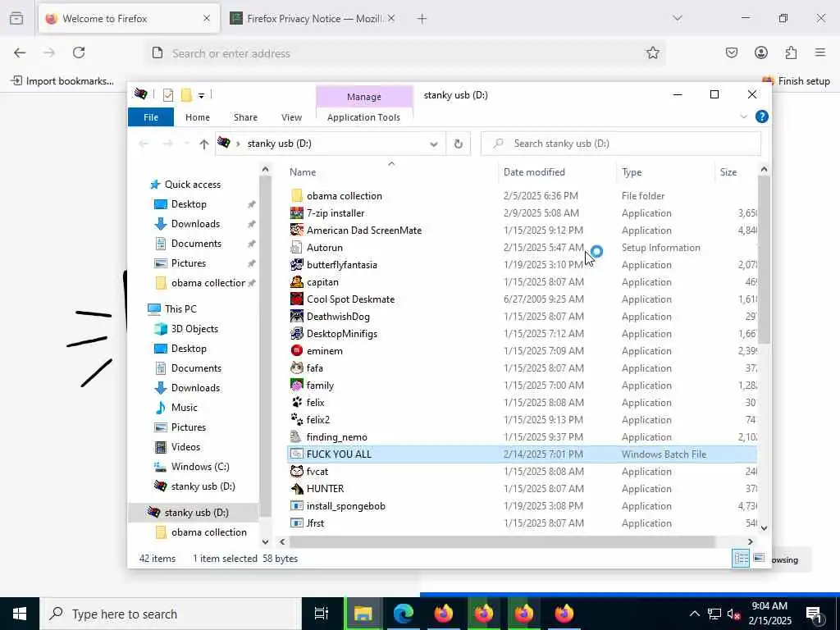
Task: Open recent locations dropdown arrow
Action: pyautogui.click(x=187, y=144)
